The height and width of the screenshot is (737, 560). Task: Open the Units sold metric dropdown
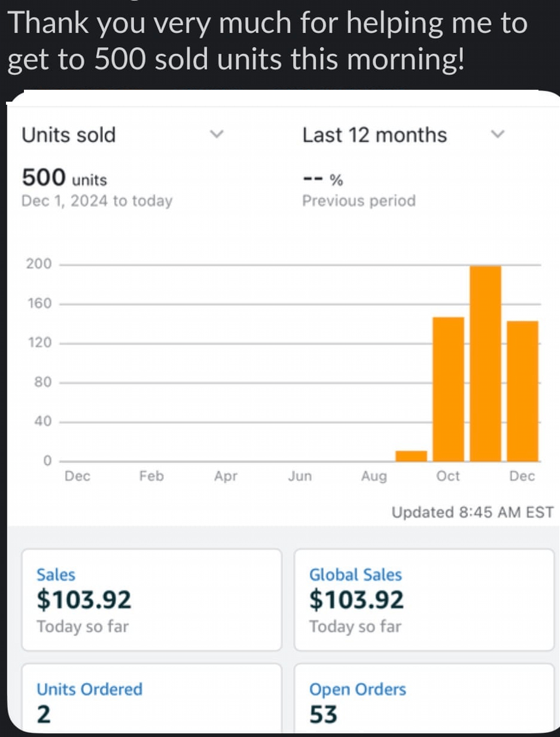123,135
